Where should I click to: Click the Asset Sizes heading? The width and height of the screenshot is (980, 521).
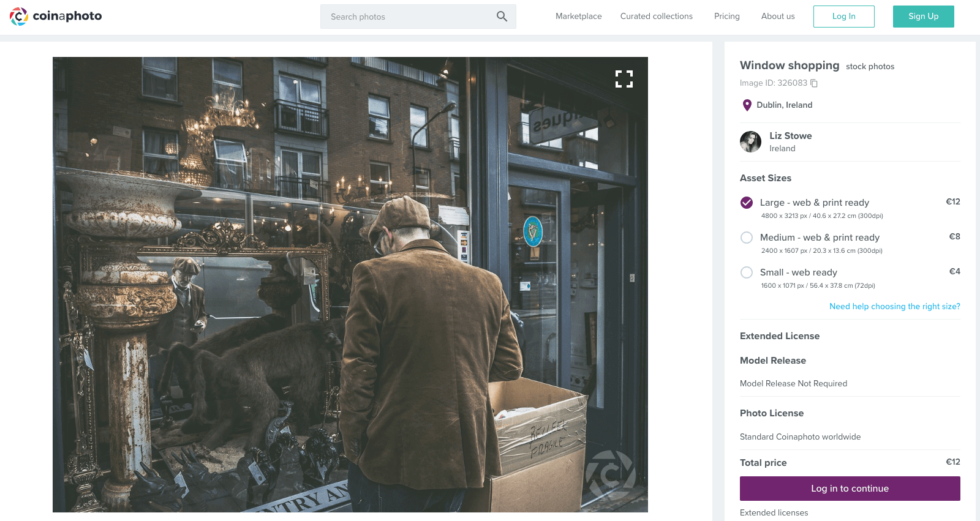pos(765,178)
